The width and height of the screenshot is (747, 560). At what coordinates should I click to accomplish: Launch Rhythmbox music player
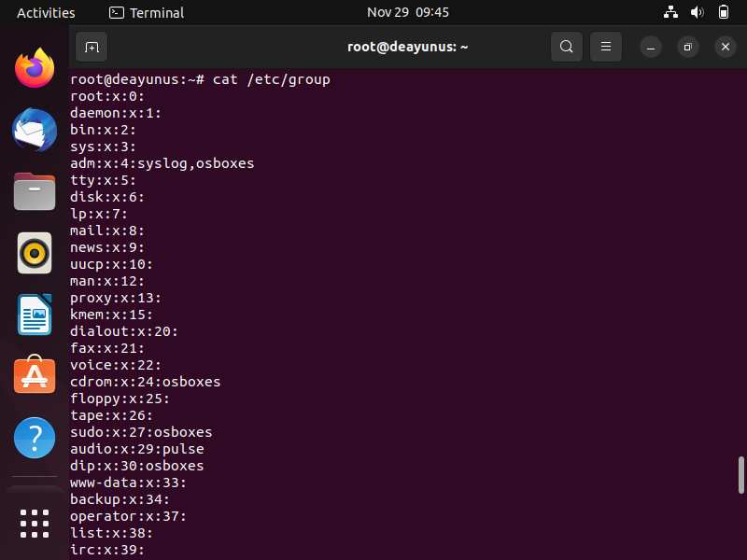tap(35, 253)
